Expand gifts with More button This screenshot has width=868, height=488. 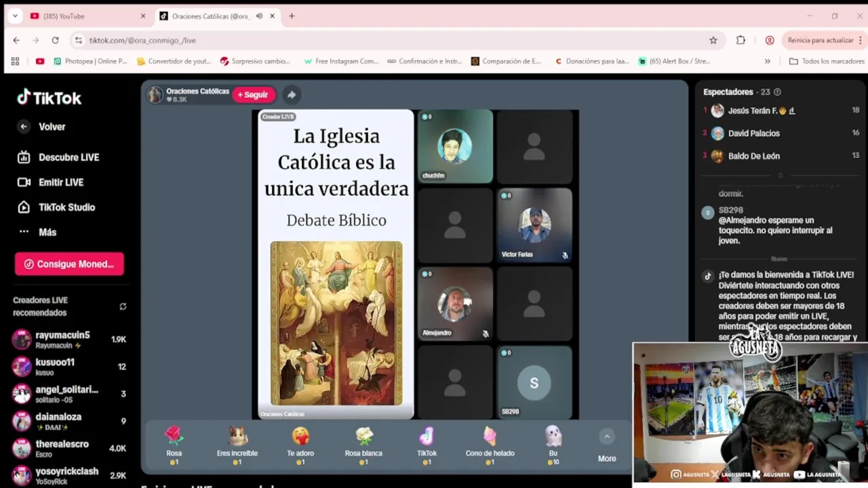click(x=607, y=447)
